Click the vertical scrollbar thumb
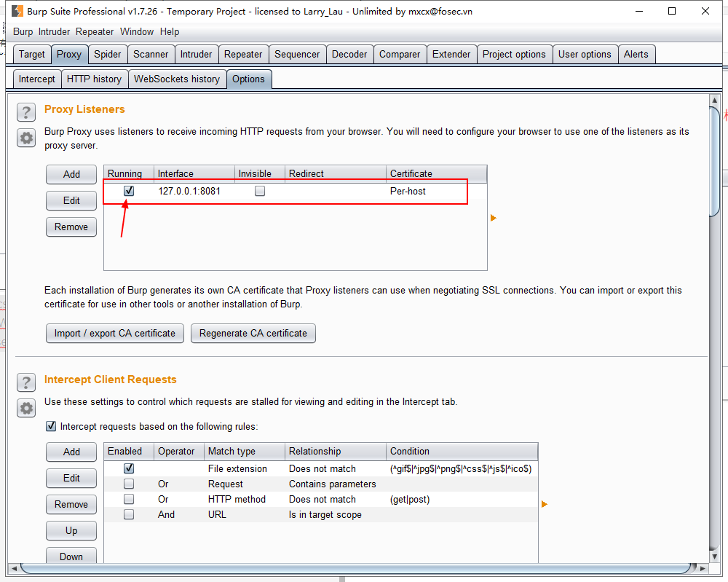The width and height of the screenshot is (728, 582). click(x=715, y=162)
